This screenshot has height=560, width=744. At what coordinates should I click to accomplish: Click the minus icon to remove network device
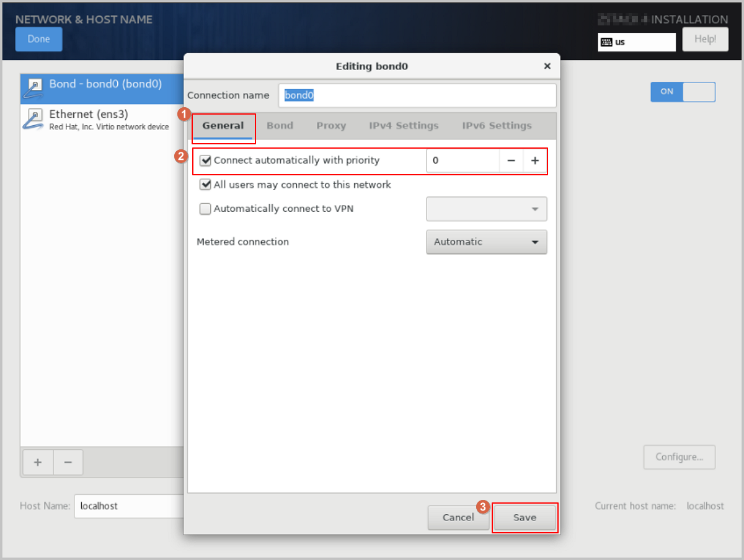68,462
